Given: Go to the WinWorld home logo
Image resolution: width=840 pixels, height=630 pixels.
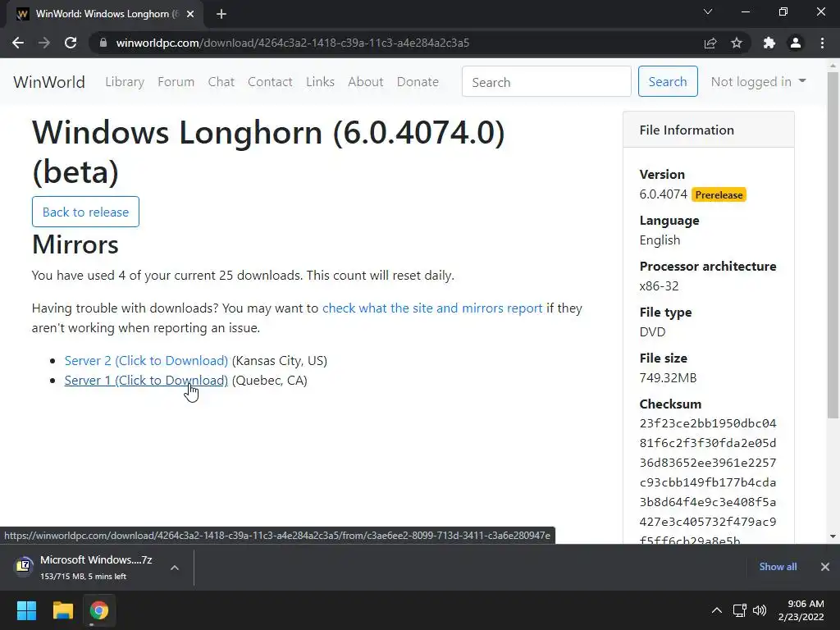Looking at the screenshot, I should pyautogui.click(x=49, y=82).
